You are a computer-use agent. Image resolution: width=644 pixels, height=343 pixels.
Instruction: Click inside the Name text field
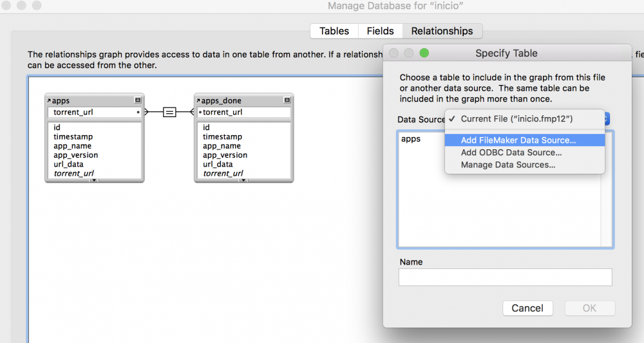505,277
